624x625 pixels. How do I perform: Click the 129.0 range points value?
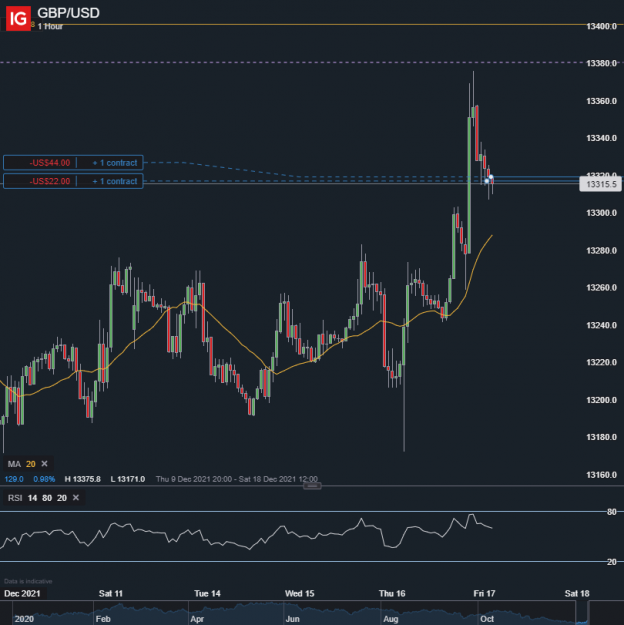click(x=14, y=479)
